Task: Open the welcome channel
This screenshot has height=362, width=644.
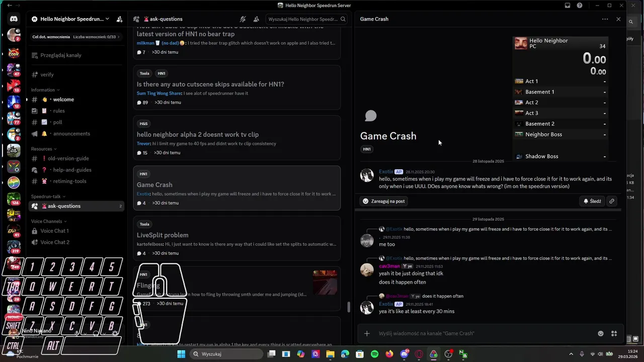Action: [x=77, y=100]
